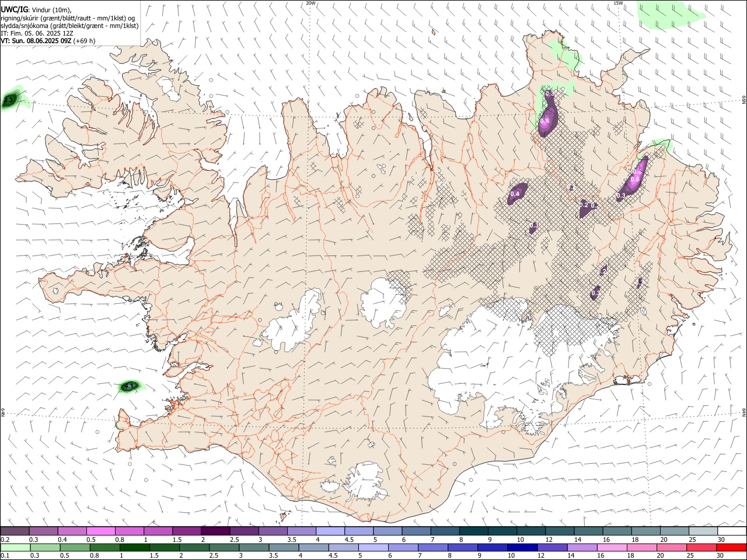Screen dimensions: 747x560
Task: Click the 'UWC/IG: Vindur (10m)' title text
Action: click(x=36, y=10)
